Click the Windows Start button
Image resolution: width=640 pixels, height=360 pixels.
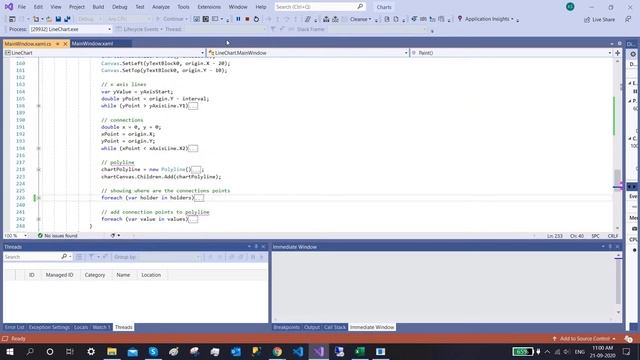9,351
